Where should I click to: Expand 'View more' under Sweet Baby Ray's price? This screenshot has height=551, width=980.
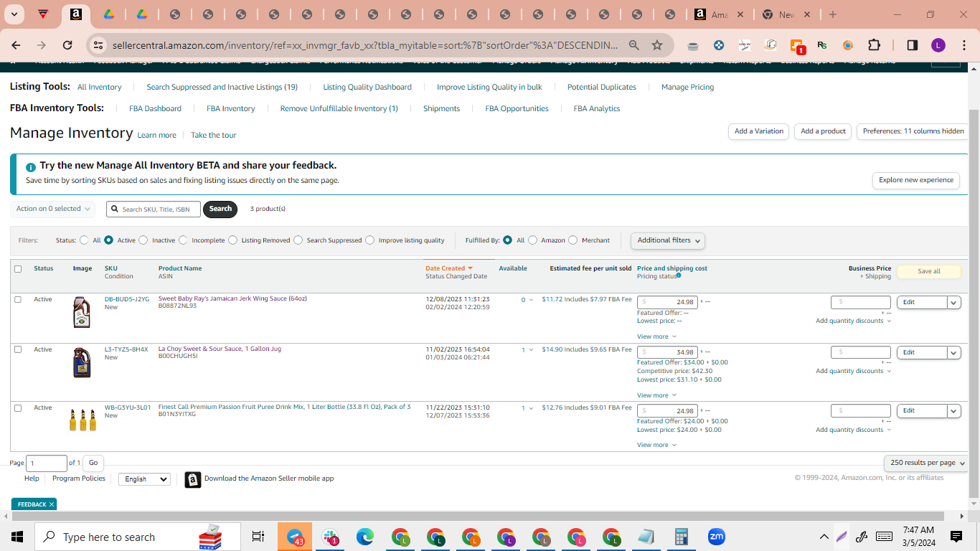click(656, 336)
